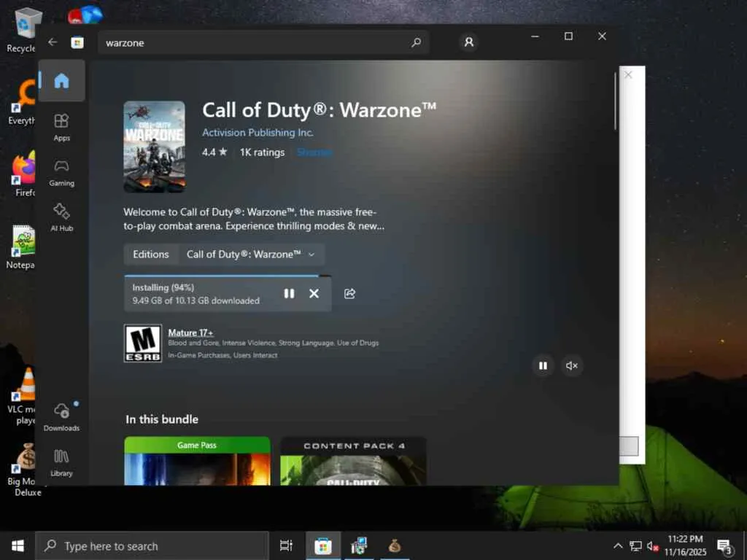This screenshot has width=747, height=560.
Task: Open the notification center icon
Action: pos(725,545)
